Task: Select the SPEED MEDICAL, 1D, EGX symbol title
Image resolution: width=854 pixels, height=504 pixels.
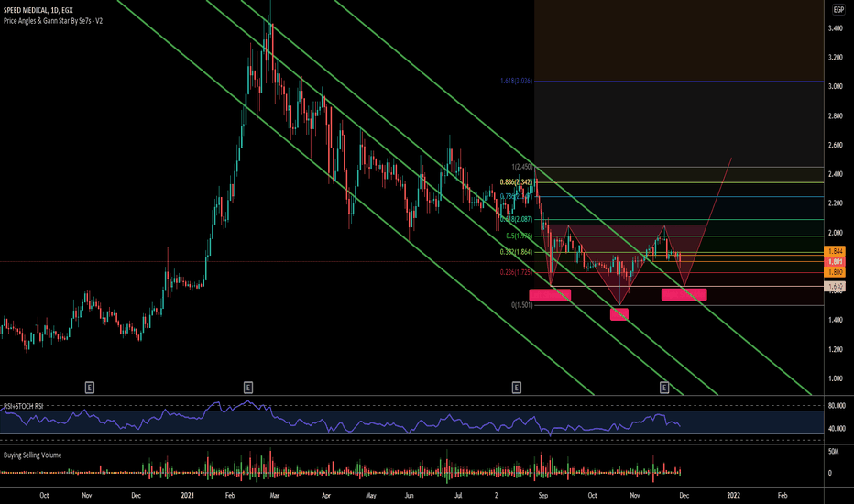Action: pos(38,10)
